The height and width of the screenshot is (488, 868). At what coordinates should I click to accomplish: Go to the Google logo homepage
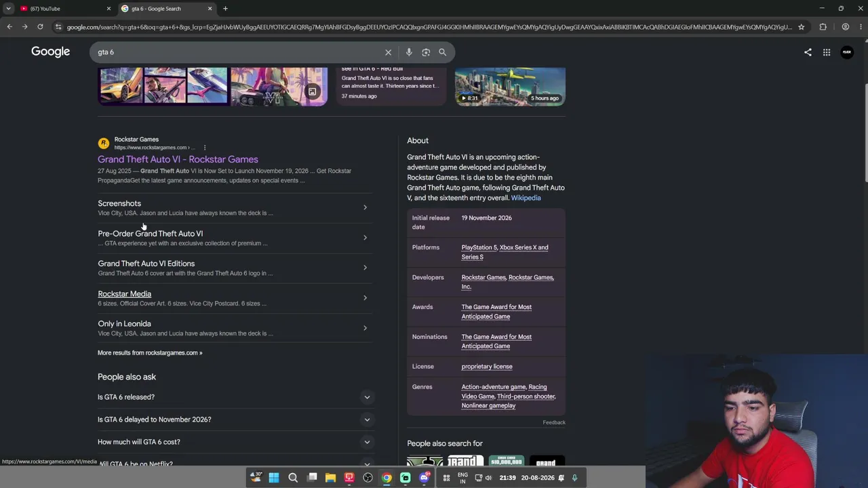pyautogui.click(x=50, y=52)
